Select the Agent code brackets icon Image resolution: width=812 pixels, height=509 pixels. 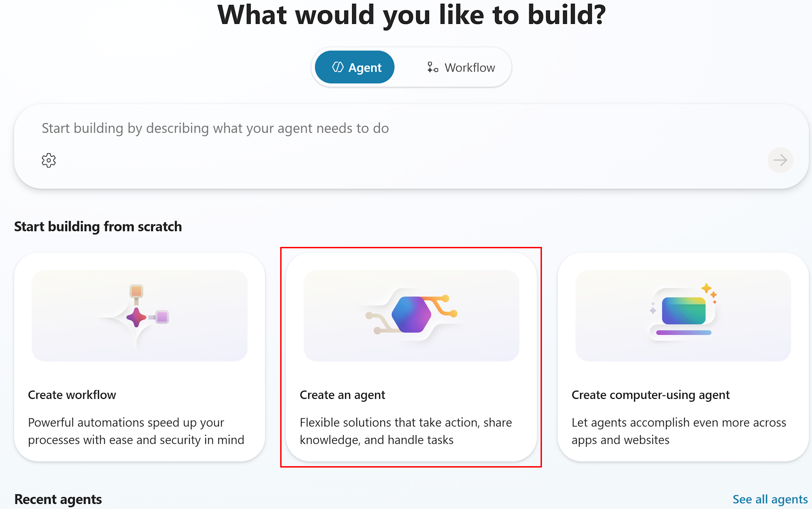click(338, 67)
